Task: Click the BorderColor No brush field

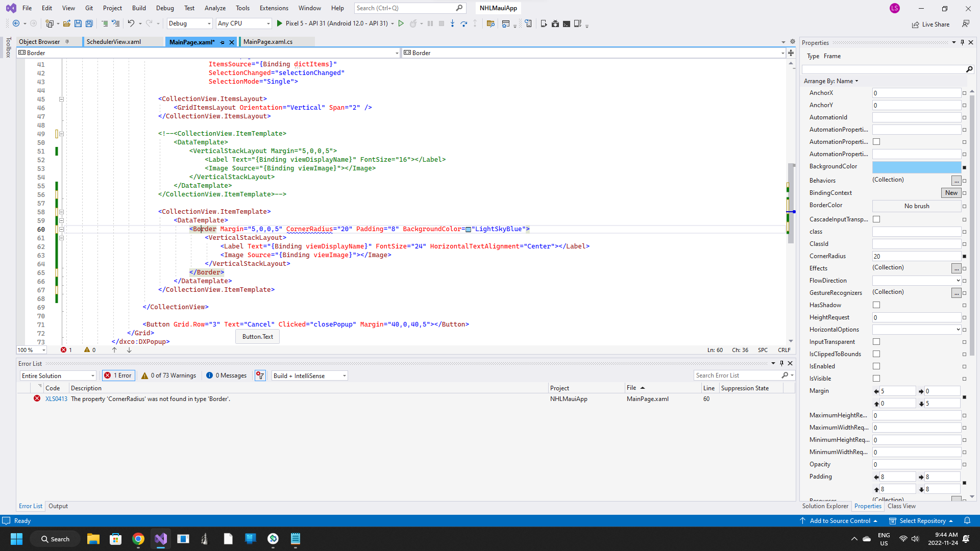Action: tap(917, 206)
